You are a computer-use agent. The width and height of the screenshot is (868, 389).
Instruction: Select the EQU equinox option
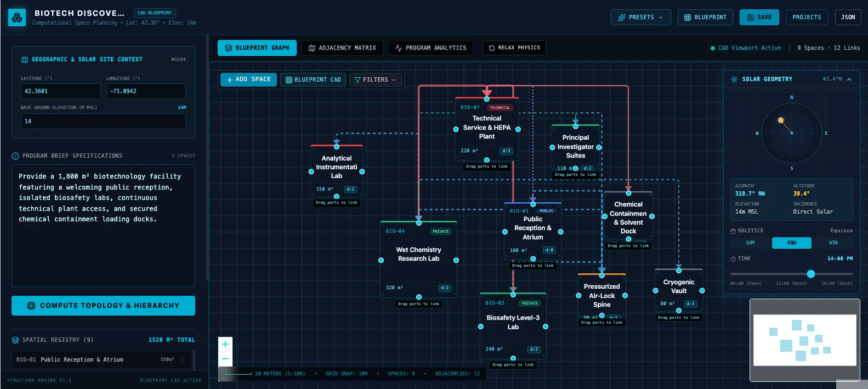click(792, 243)
